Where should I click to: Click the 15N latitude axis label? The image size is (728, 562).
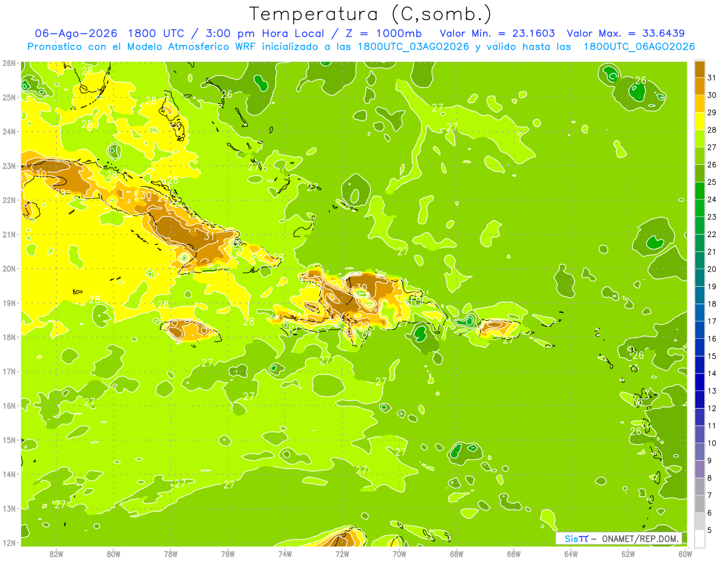point(8,440)
